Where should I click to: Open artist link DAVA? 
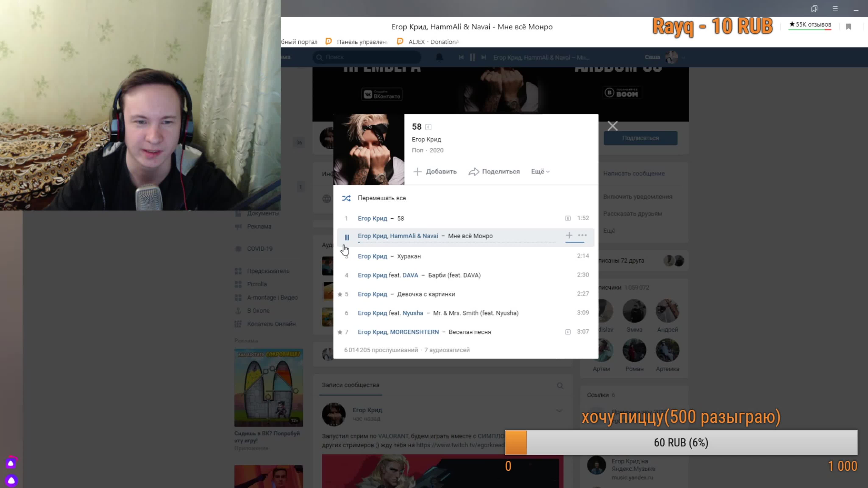(410, 275)
